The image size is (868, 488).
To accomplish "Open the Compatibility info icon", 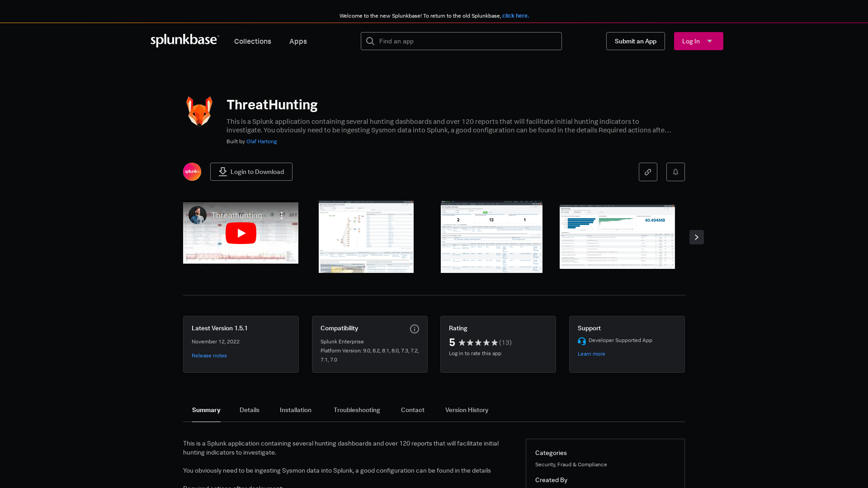I will 415,329.
